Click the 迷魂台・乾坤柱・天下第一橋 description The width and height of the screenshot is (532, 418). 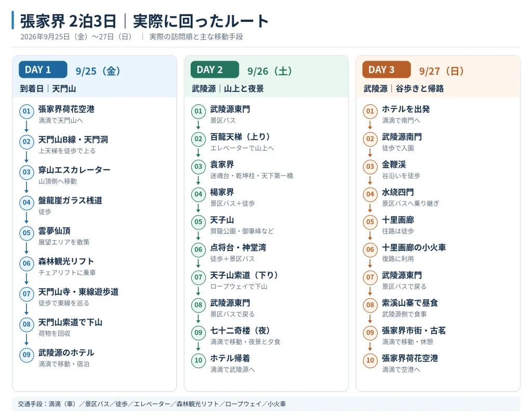[251, 176]
